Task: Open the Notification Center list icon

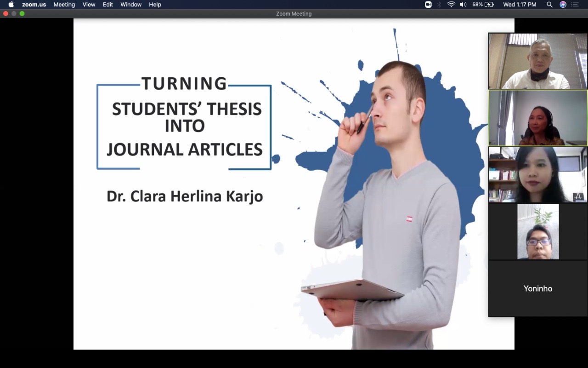Action: 575,5
